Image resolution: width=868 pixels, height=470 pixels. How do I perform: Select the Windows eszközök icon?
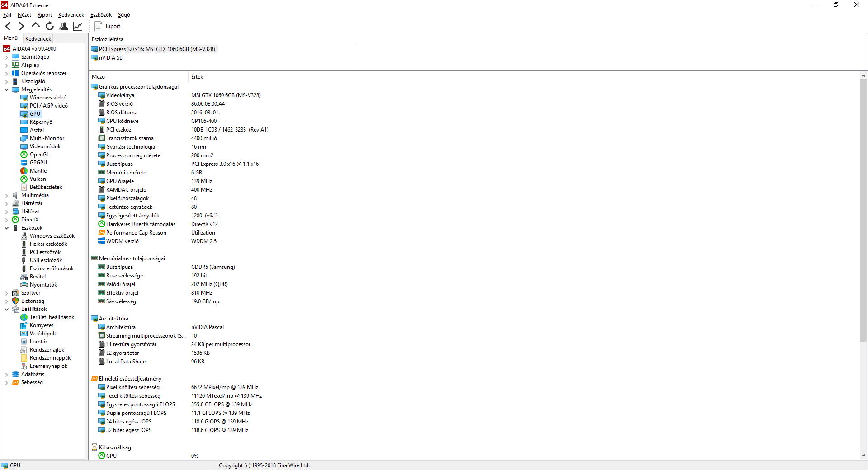click(24, 236)
